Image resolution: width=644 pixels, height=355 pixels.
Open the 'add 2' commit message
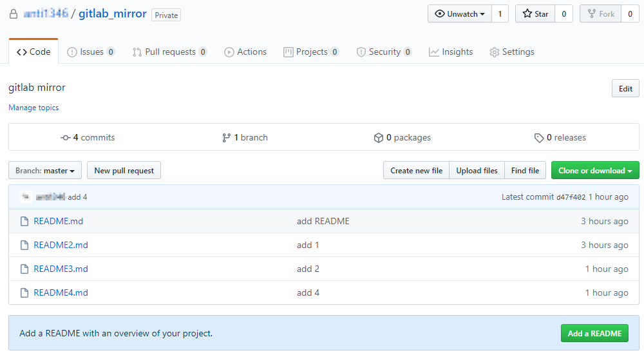308,269
